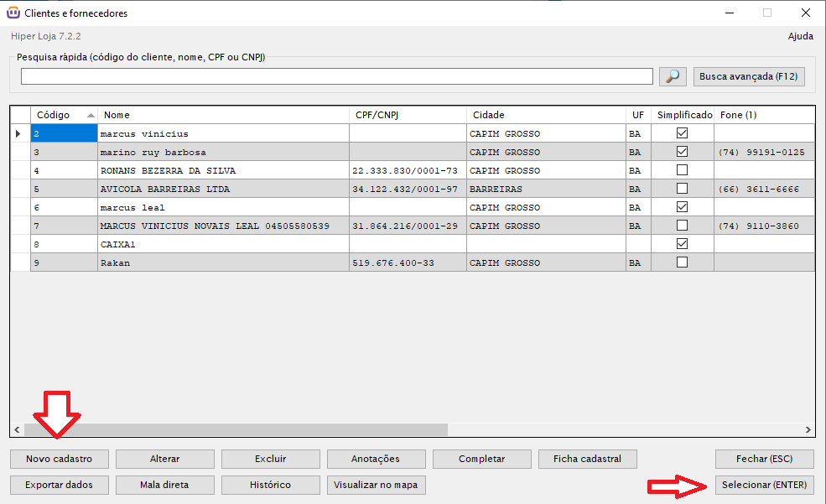Click the selected Código cell 2
This screenshot has width=826, height=504.
click(64, 134)
